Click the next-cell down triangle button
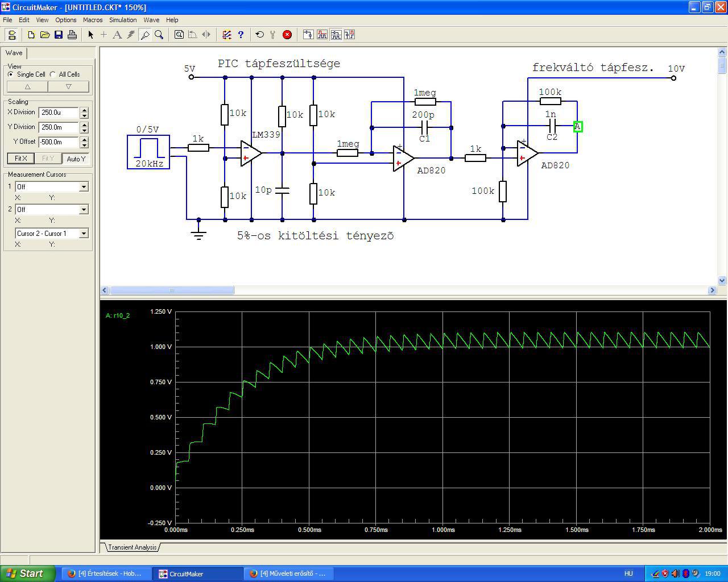This screenshot has width=728, height=582. 68,86
